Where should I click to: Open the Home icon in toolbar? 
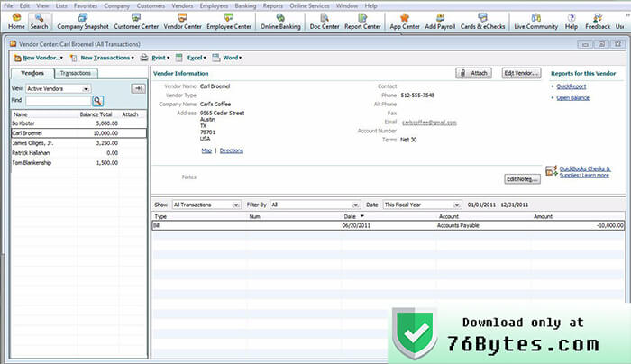point(16,22)
